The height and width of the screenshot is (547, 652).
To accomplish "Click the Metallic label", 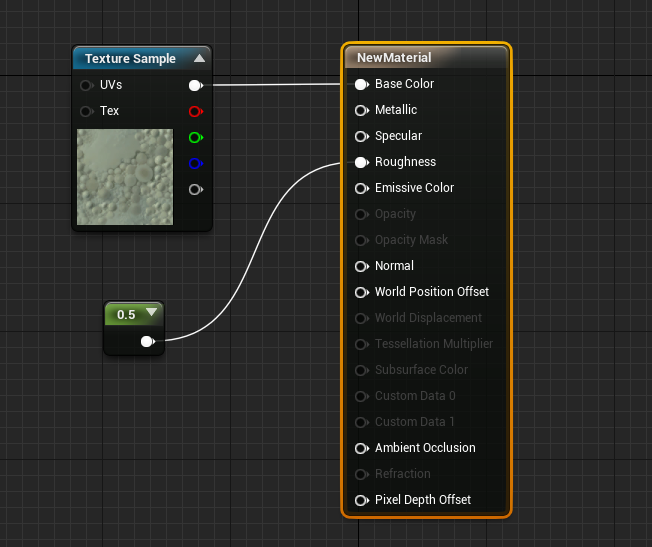I will [396, 109].
